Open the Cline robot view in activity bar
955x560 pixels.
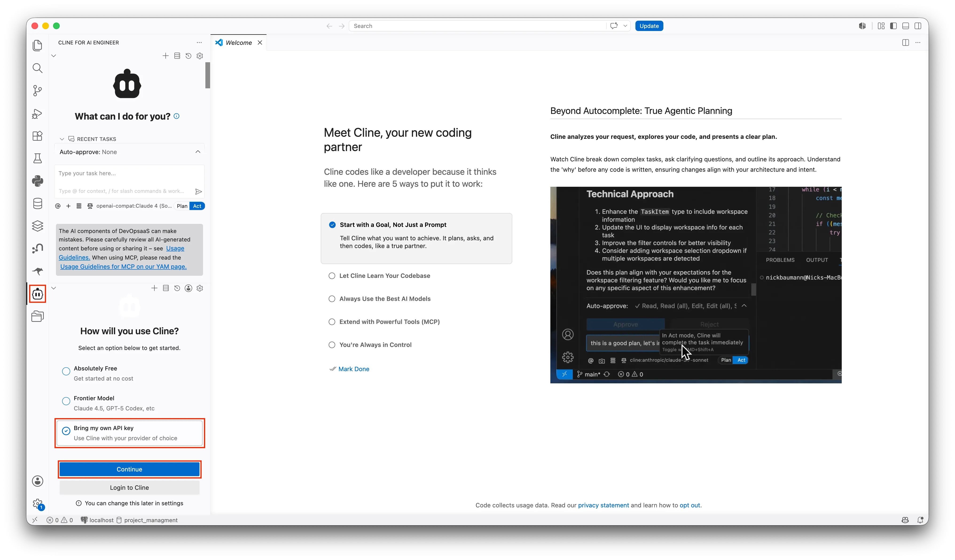[x=38, y=294]
